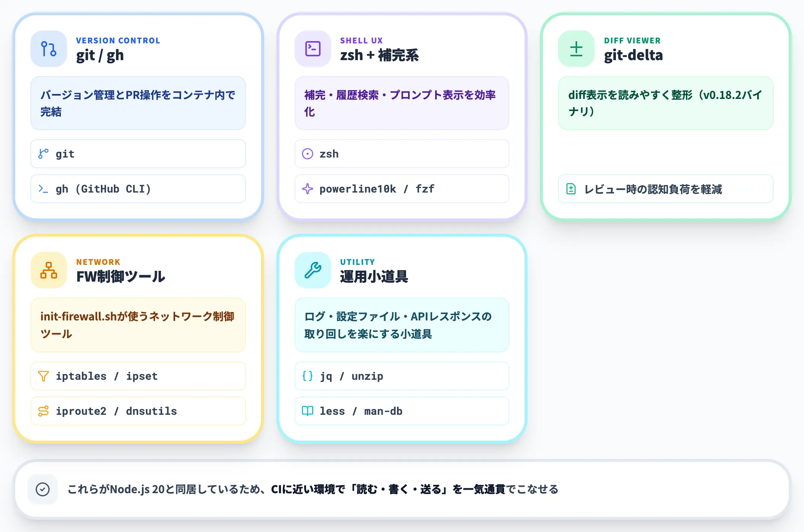
Task: Click the powerline10k / fzf text
Action: pos(377,189)
